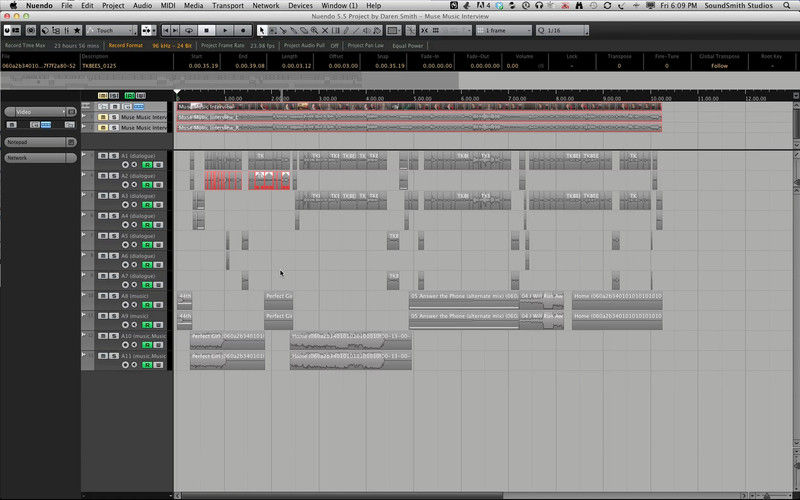Go to previous marker
800x500 pixels.
166,31
